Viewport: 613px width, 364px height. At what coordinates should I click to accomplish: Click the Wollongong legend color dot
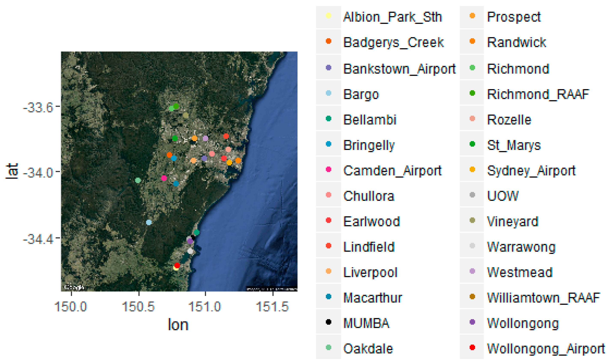click(472, 322)
